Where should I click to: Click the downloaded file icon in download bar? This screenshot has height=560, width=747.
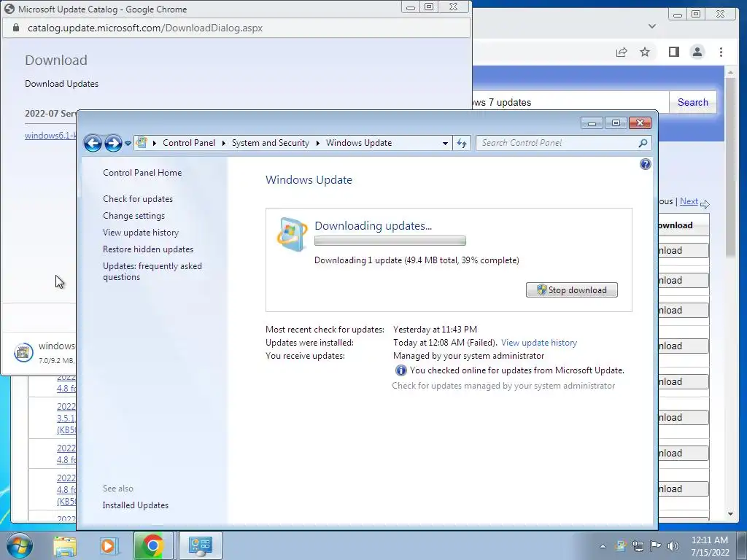[x=23, y=352]
